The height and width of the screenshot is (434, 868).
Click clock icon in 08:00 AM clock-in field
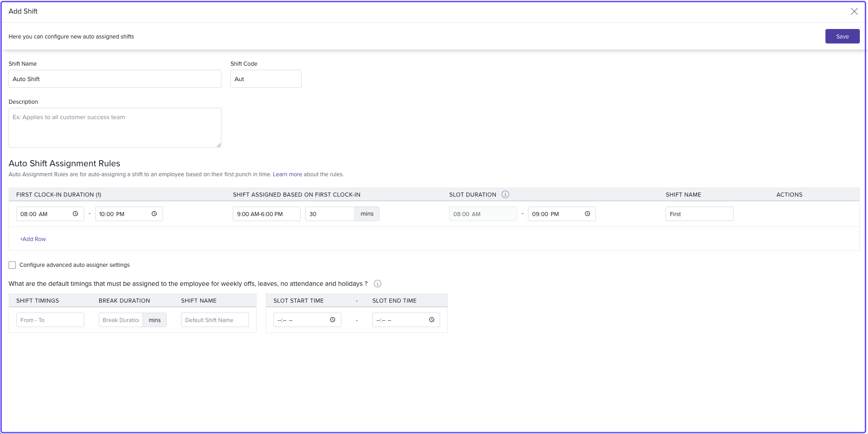pyautogui.click(x=76, y=214)
